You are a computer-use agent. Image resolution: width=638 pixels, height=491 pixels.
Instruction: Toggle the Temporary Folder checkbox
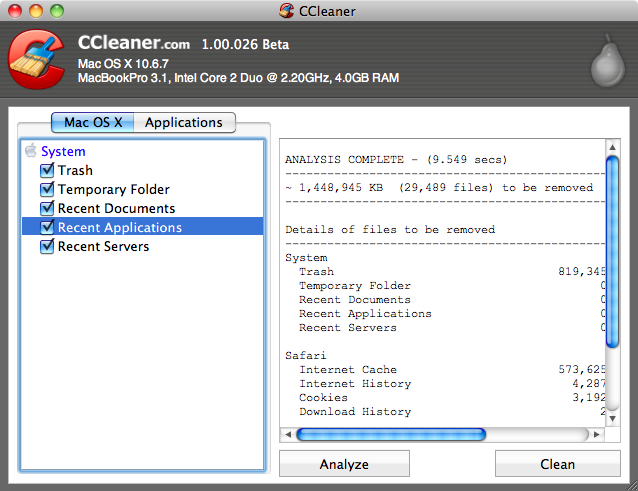point(47,189)
